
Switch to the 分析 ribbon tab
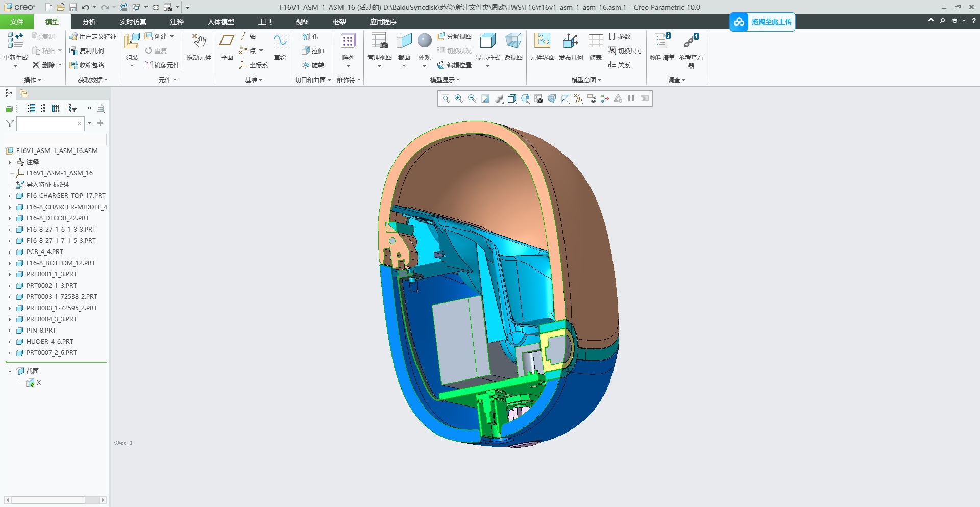coord(89,22)
